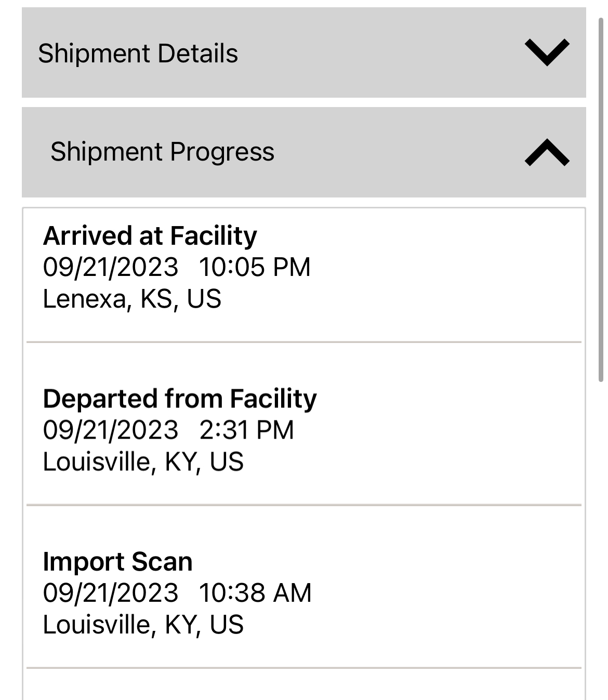Viewport: 608px width, 700px height.
Task: Click the date in the Arrived at Facility entry
Action: point(110,267)
